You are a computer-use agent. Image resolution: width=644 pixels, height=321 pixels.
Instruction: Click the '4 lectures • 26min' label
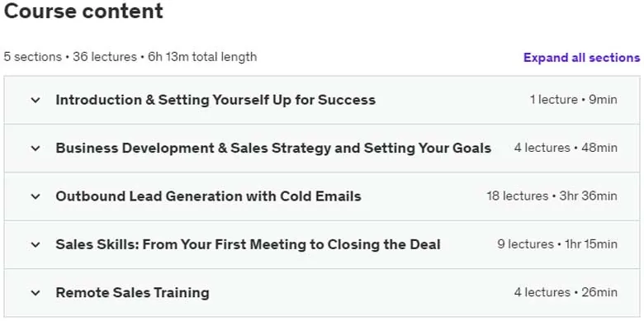click(x=566, y=292)
